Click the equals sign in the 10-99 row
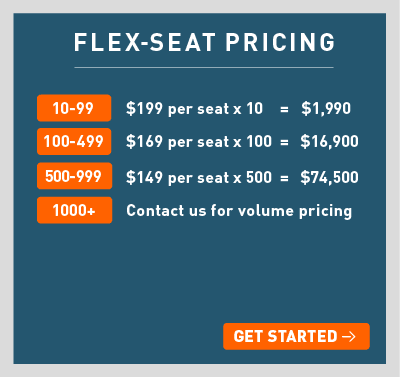Image resolution: width=400 pixels, height=377 pixels. 284,109
